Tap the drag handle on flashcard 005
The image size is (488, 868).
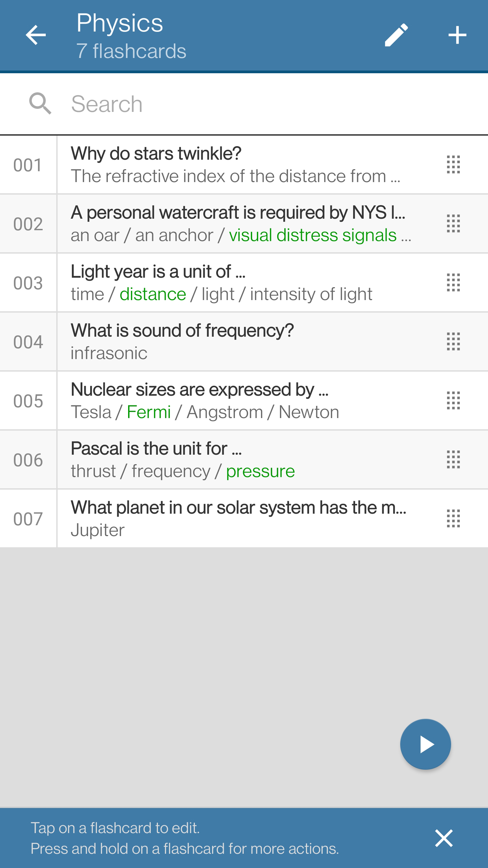coord(453,401)
